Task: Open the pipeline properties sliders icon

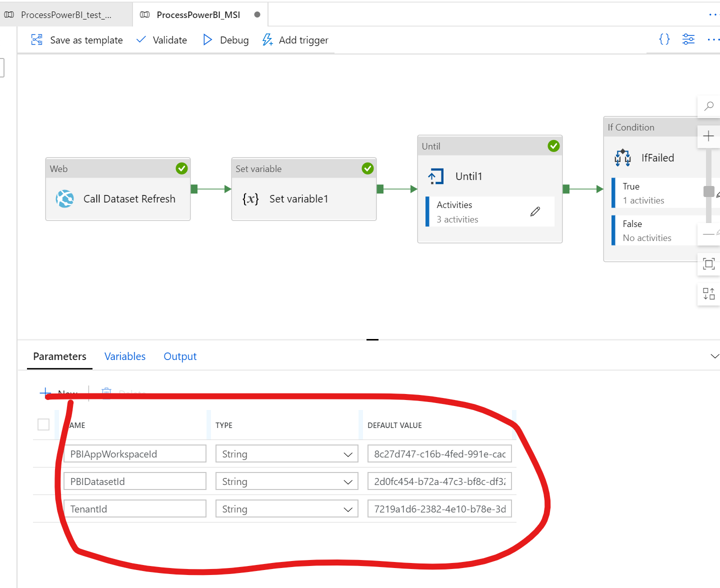Action: 688,39
